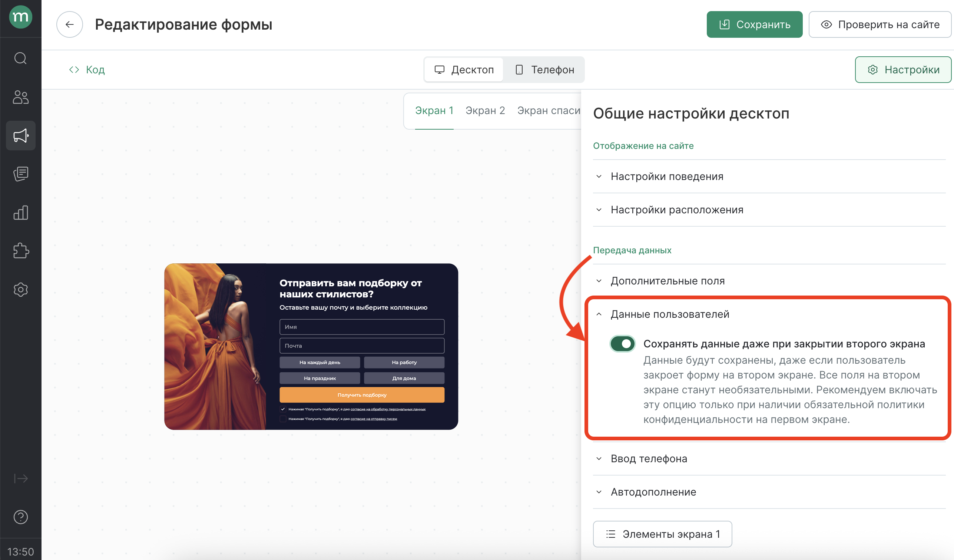Open the analytics chart section
The image size is (954, 560).
20,213
